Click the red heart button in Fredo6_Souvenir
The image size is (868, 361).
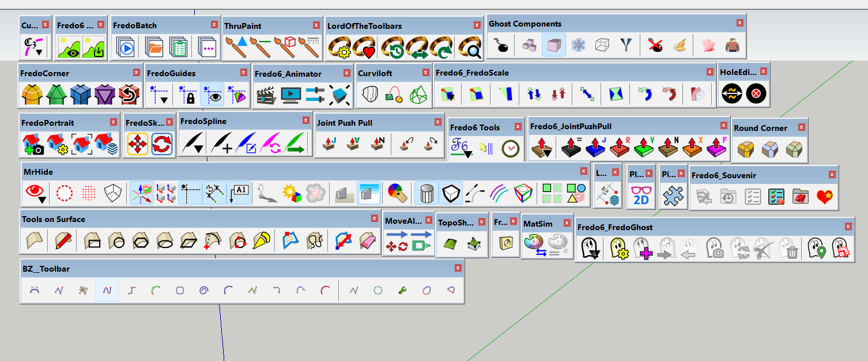pos(824,197)
